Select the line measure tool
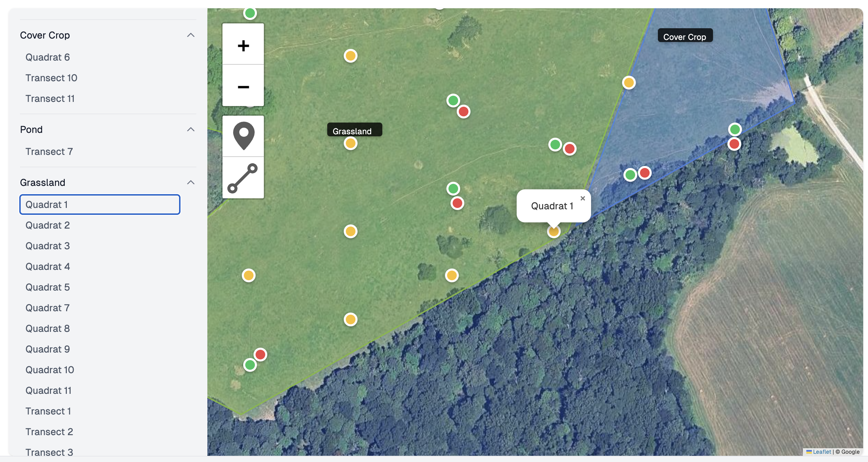This screenshot has width=868, height=462. (x=243, y=178)
